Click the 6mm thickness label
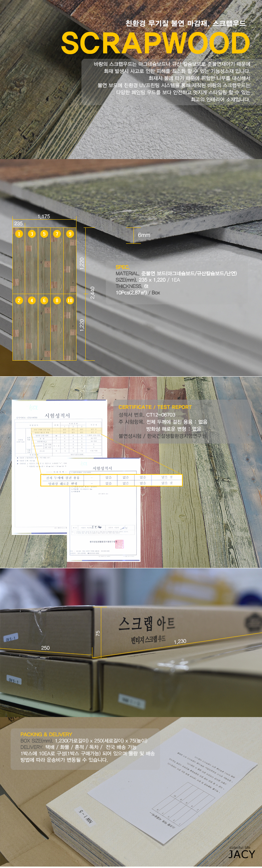Image resolution: width=262 pixels, height=868 pixels. pos(144,235)
